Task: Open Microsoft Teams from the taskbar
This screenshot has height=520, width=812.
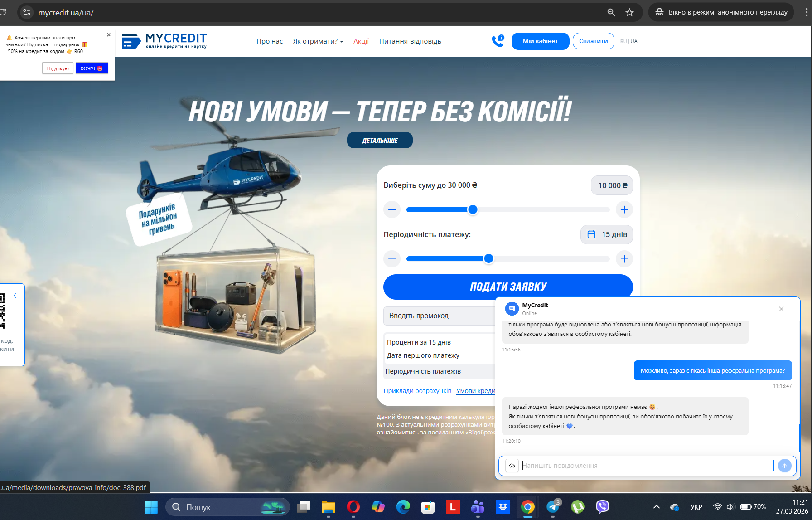Action: click(478, 507)
